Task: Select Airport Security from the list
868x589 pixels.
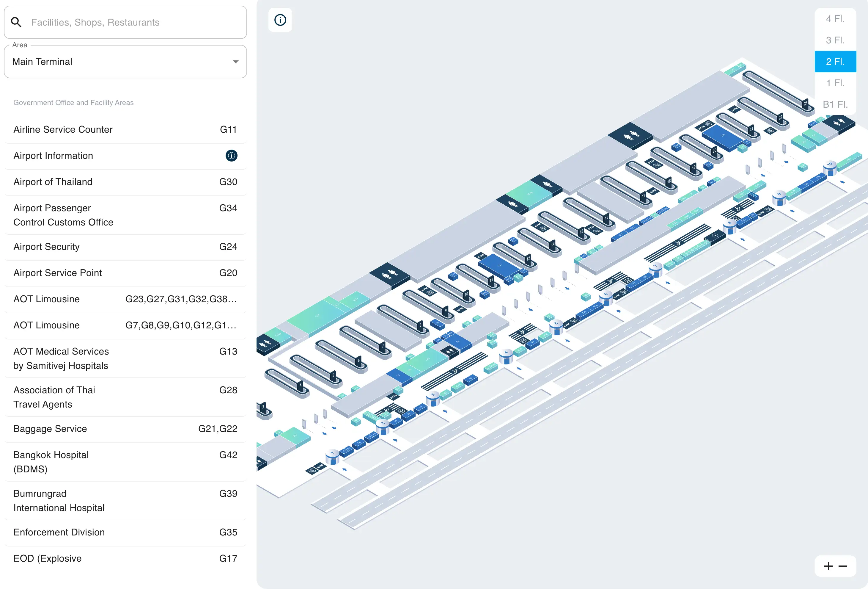Action: point(46,246)
